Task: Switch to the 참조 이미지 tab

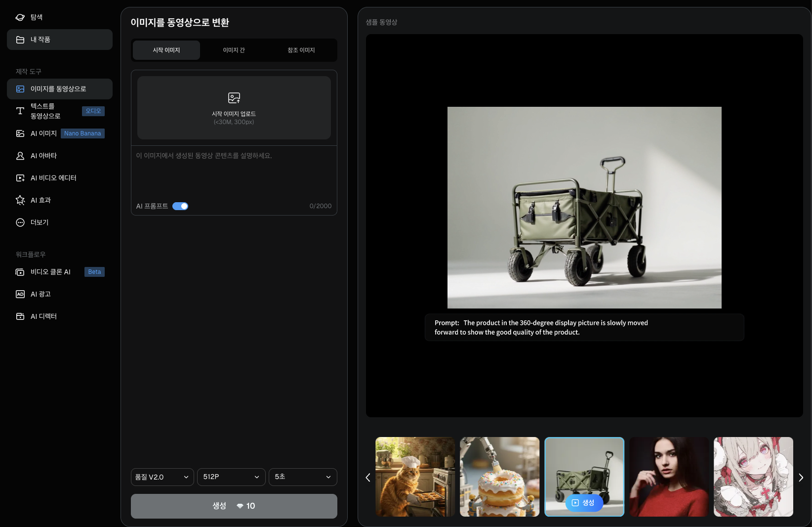Action: point(301,50)
